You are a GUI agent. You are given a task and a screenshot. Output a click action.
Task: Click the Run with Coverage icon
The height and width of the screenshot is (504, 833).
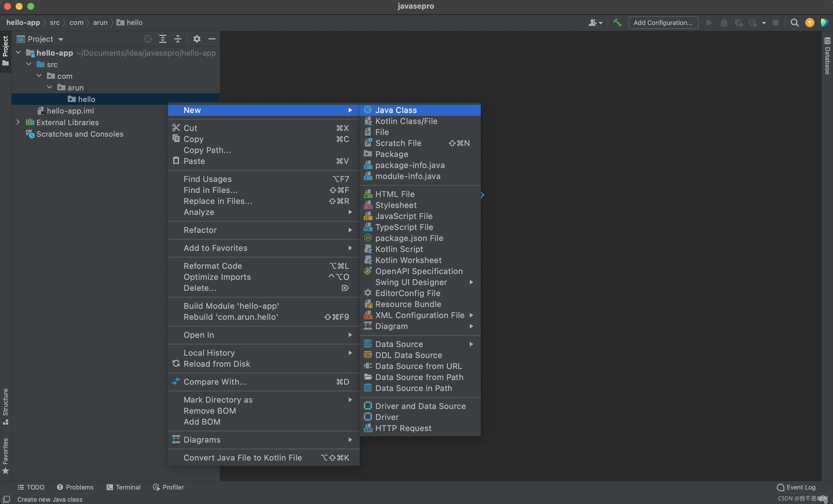coord(739,23)
